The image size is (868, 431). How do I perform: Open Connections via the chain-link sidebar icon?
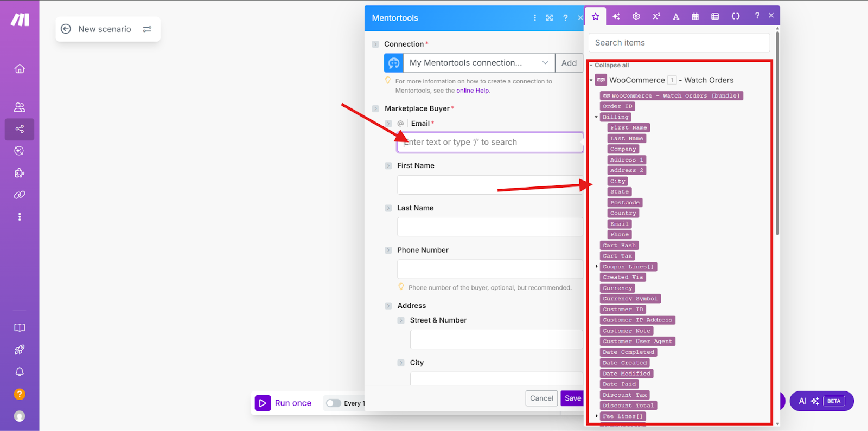(x=20, y=195)
